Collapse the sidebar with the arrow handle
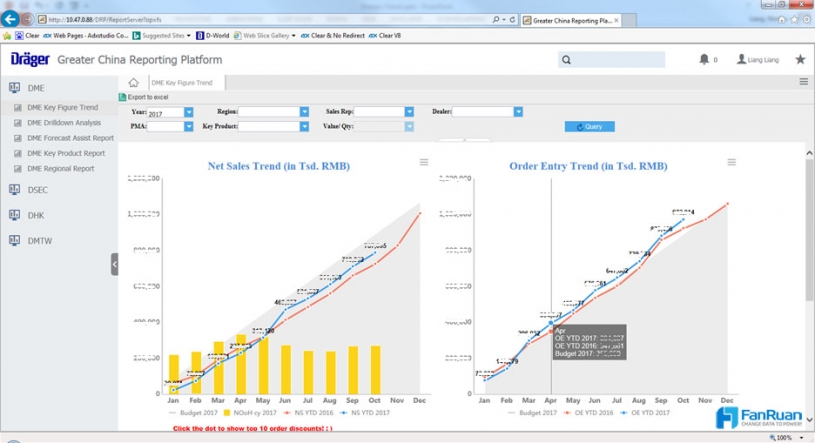815x443 pixels. (114, 264)
